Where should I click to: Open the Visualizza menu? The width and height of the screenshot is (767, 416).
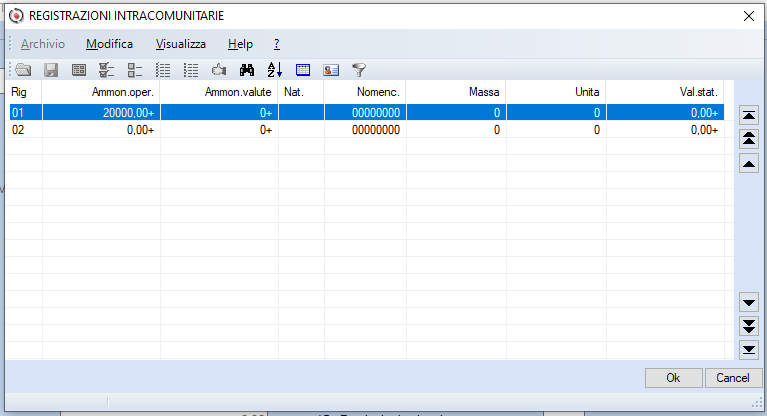click(x=180, y=44)
